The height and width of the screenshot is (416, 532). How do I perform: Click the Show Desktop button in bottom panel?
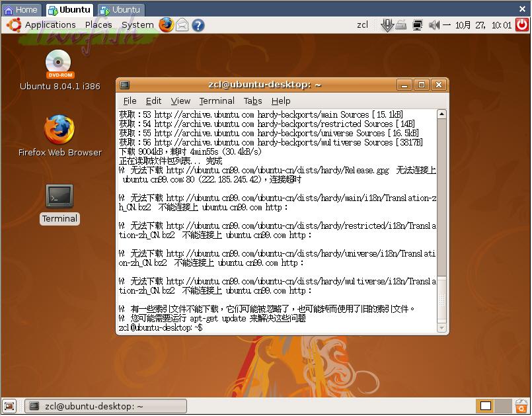click(x=9, y=406)
